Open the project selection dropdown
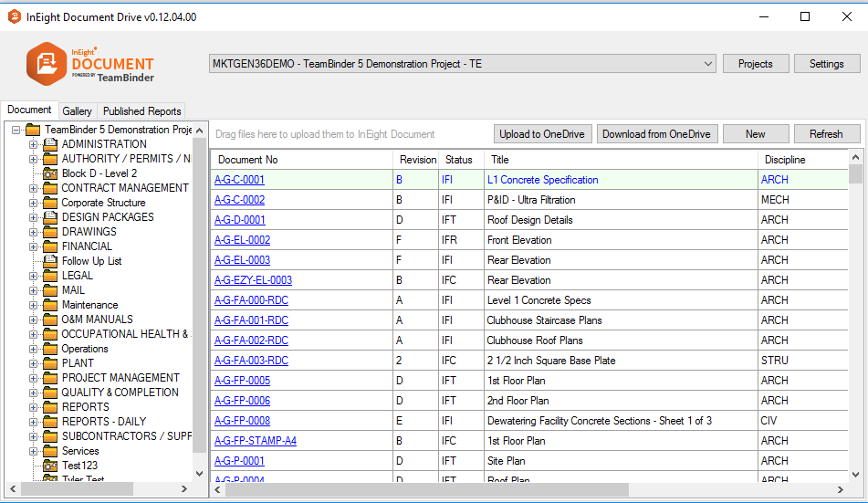The width and height of the screenshot is (868, 503). tap(708, 64)
